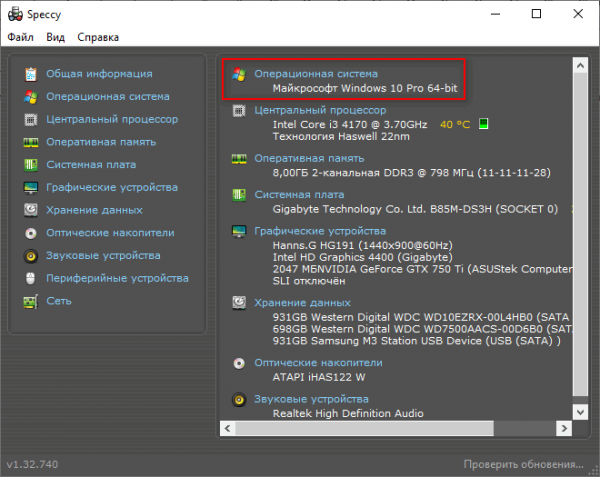This screenshot has height=477, width=600.
Task: Click the horizontal scrollbar right arrow
Action: [x=564, y=428]
